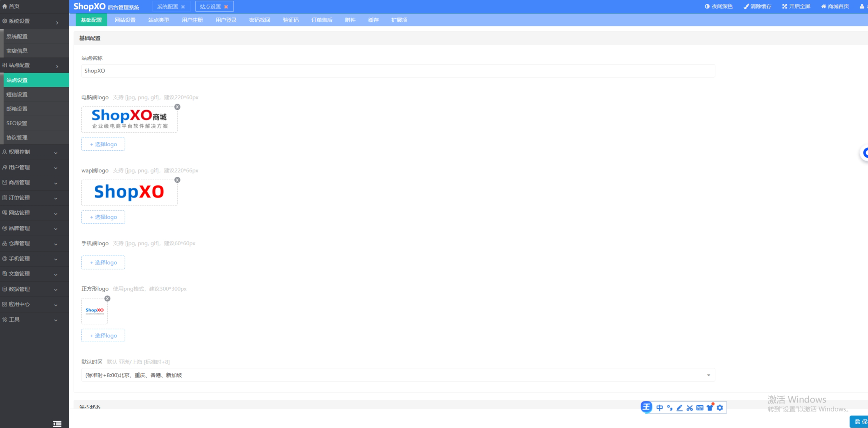Switch the IME 中 Chinese/English mode
868x428 pixels.
click(659, 408)
